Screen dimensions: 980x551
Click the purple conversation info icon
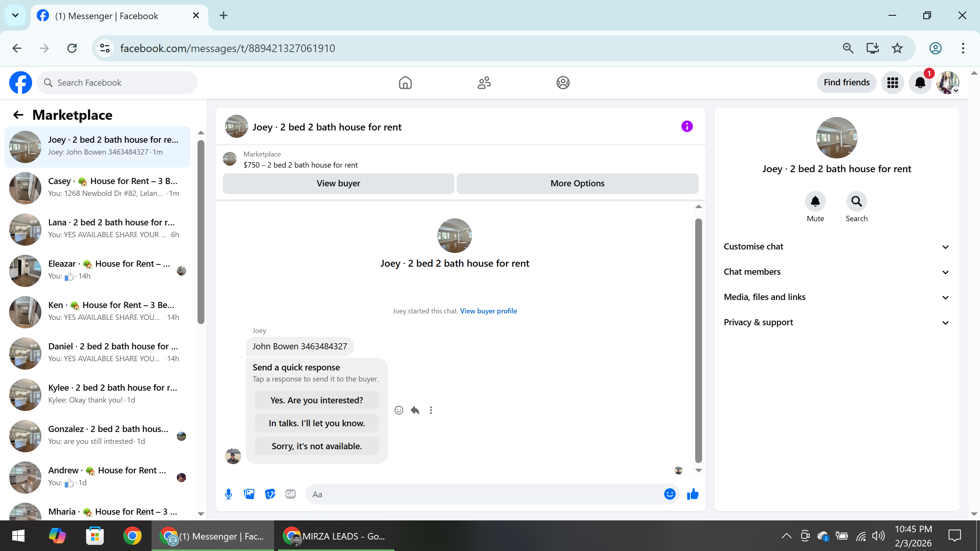687,126
